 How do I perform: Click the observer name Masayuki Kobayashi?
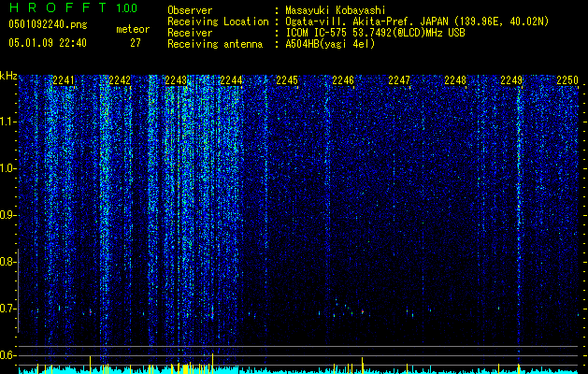pos(336,10)
